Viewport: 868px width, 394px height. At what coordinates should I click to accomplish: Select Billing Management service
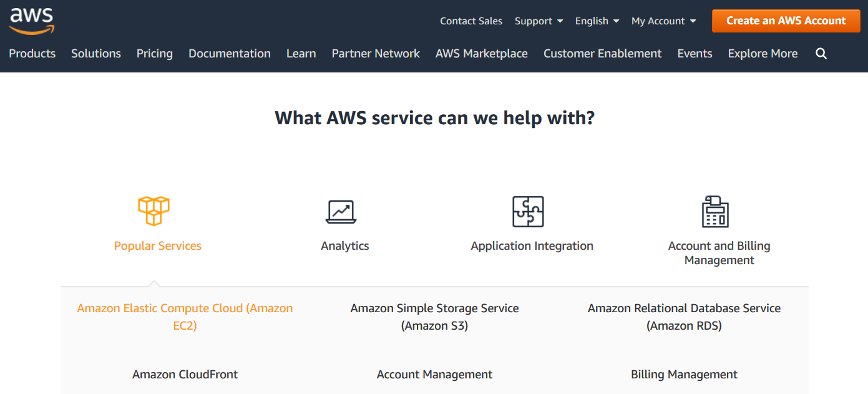point(684,375)
